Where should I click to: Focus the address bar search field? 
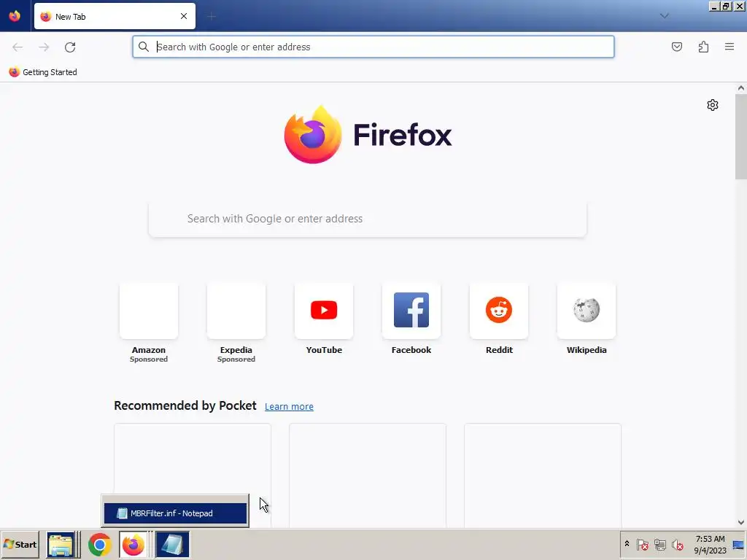coord(373,47)
